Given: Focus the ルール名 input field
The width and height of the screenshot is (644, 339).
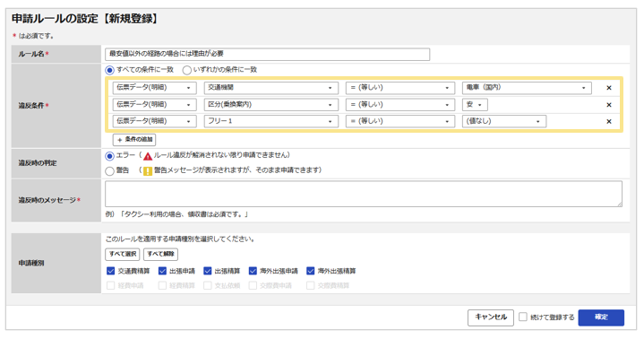Looking at the screenshot, I should (268, 54).
